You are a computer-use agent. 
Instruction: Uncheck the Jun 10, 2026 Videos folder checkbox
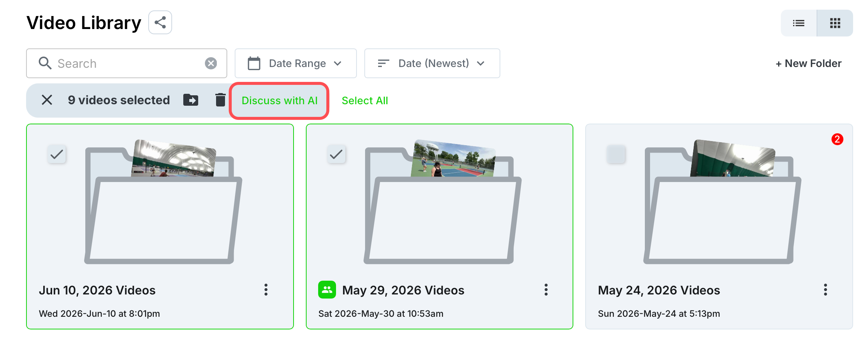point(57,154)
